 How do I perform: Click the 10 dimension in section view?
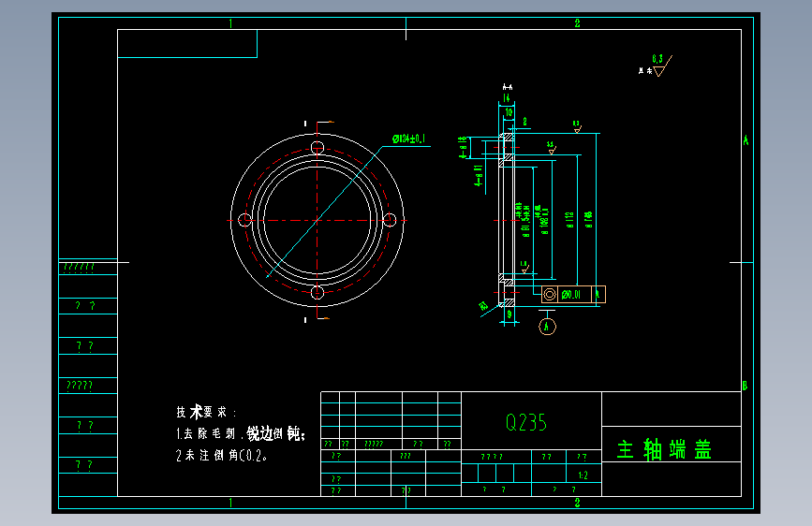pos(509,111)
